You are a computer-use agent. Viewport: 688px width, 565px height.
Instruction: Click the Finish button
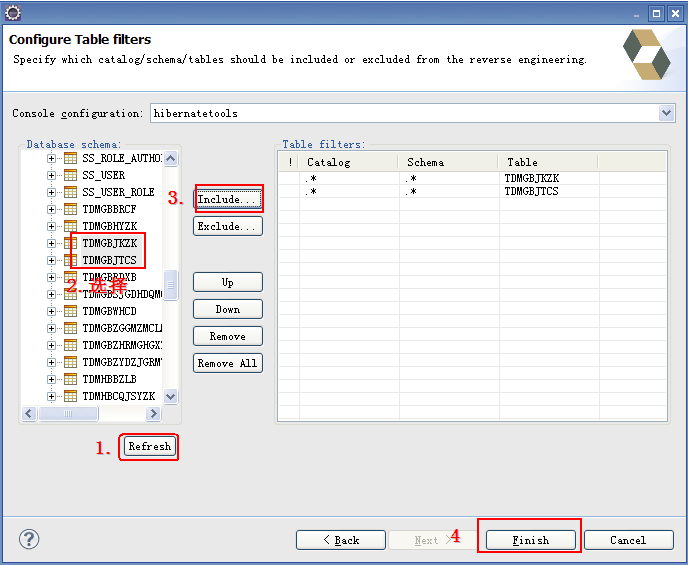coord(530,540)
